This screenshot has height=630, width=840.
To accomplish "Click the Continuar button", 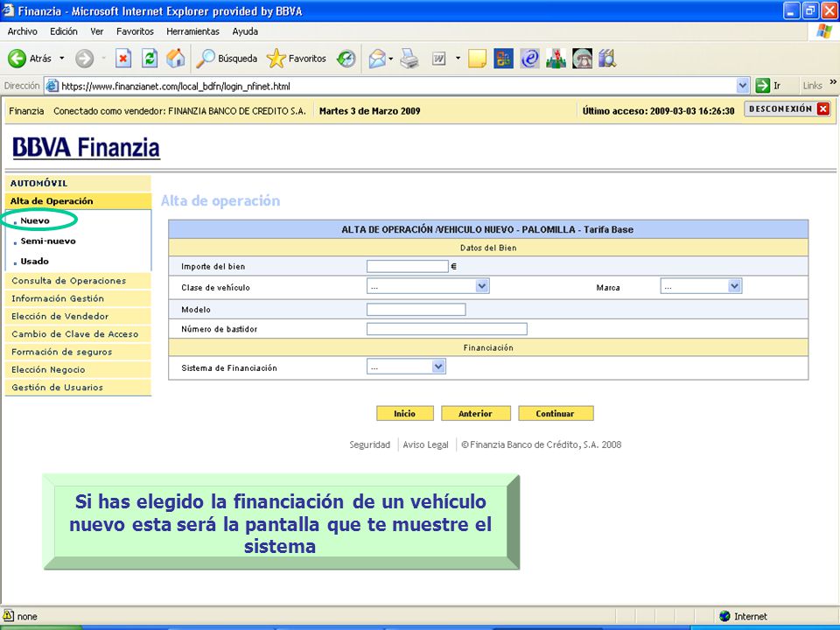I will coord(556,414).
